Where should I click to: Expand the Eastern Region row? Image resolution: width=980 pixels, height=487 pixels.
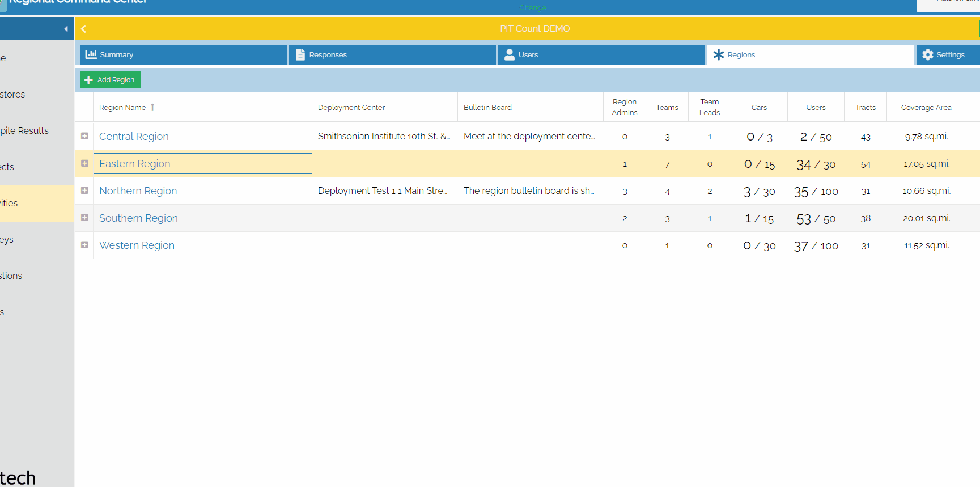tap(84, 163)
